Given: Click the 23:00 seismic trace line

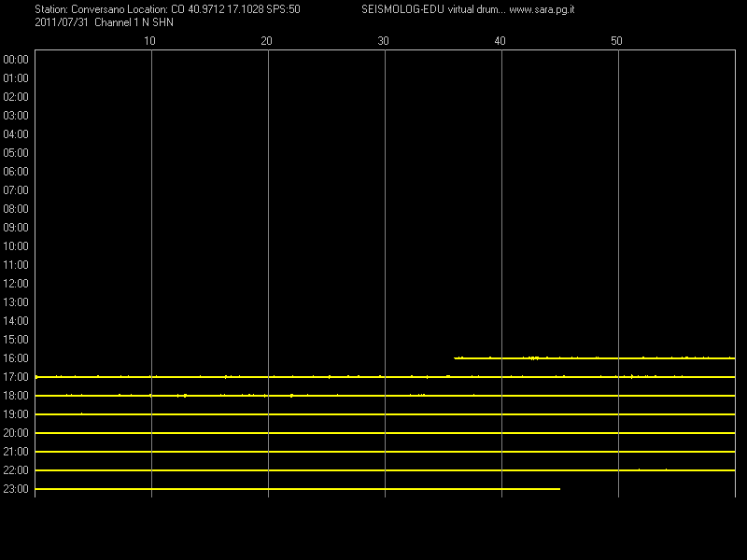Looking at the screenshot, I should (x=298, y=489).
